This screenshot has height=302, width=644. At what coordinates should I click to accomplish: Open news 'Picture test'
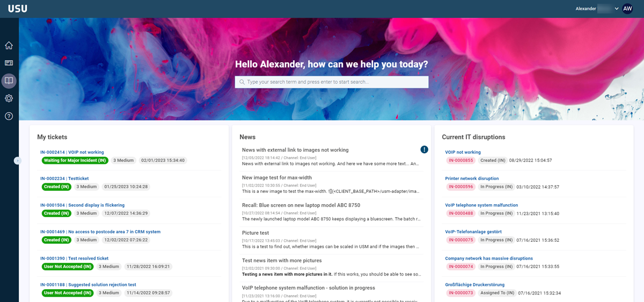coord(255,233)
